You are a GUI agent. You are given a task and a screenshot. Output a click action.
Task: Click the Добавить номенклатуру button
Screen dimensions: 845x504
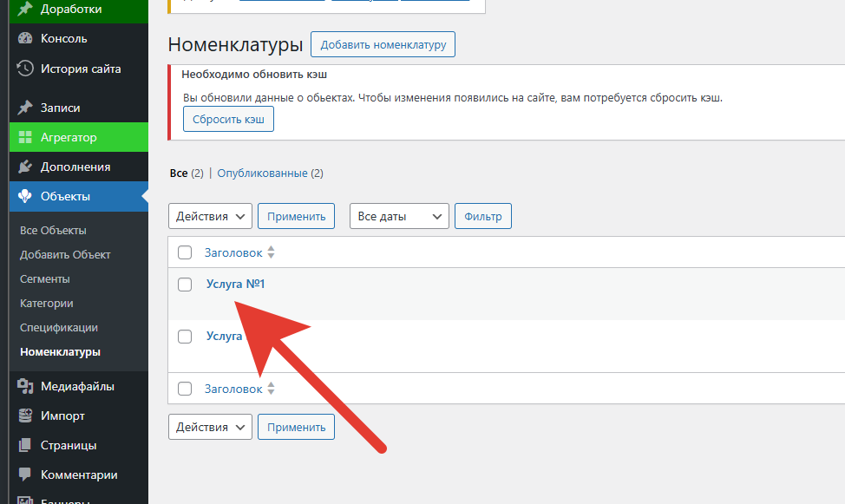tap(383, 44)
